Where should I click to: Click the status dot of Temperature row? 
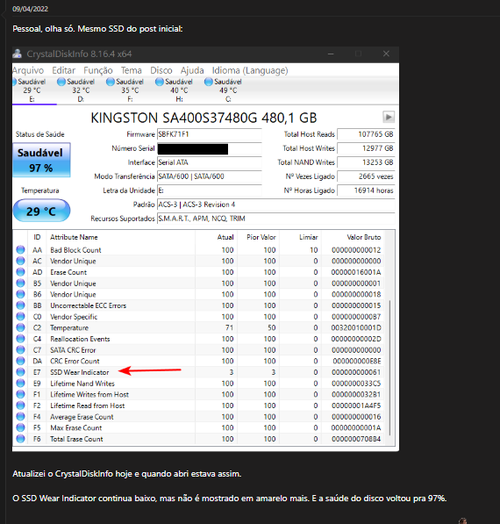click(x=20, y=328)
